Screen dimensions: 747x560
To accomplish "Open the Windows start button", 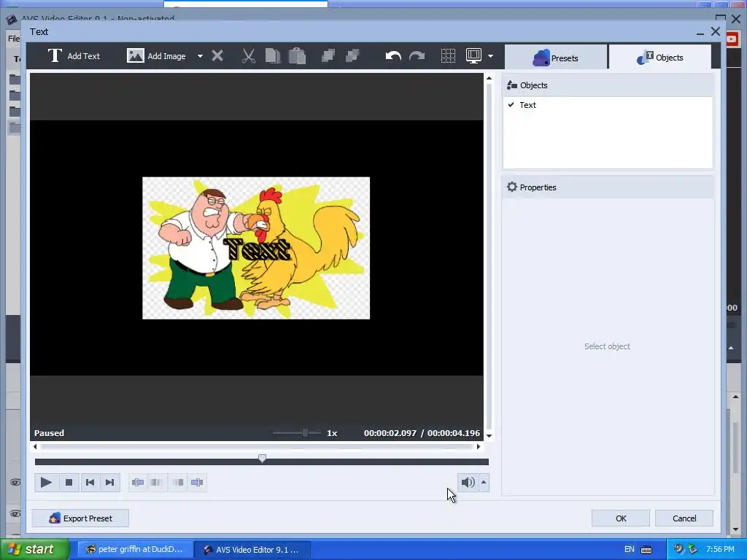I will point(35,549).
